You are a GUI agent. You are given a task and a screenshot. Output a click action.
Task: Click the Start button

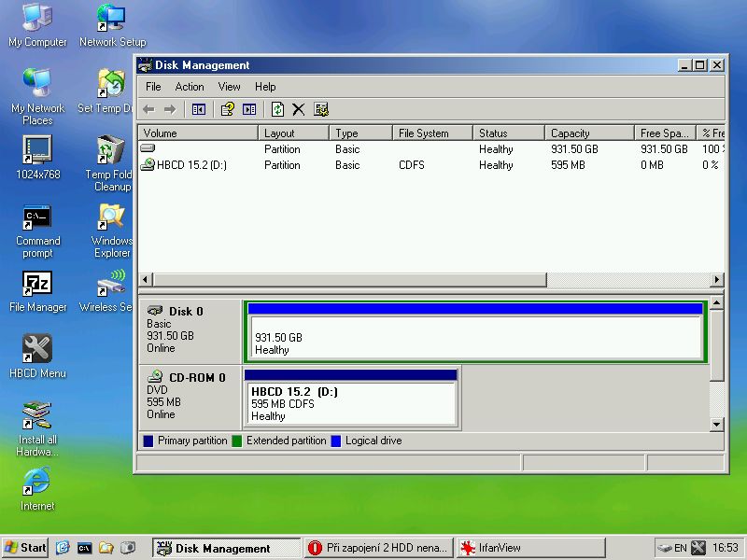(25, 548)
